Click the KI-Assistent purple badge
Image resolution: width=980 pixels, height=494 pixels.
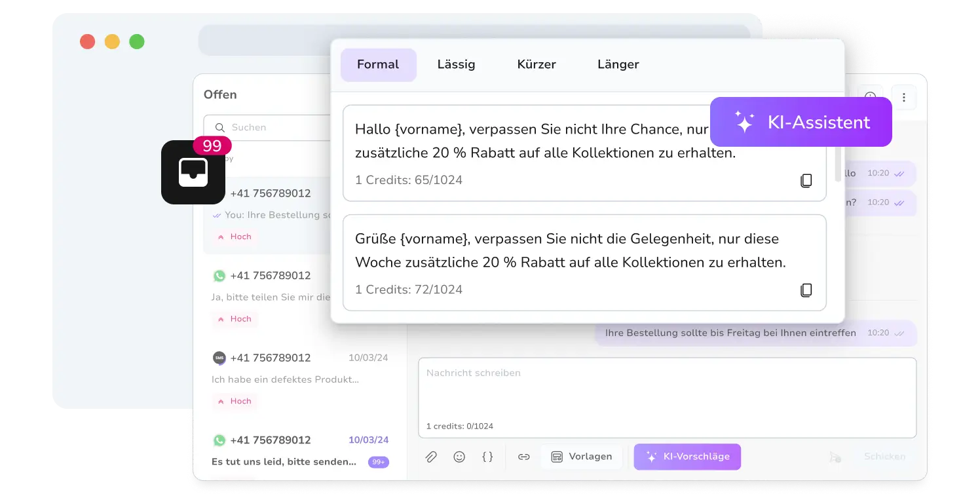(x=801, y=122)
